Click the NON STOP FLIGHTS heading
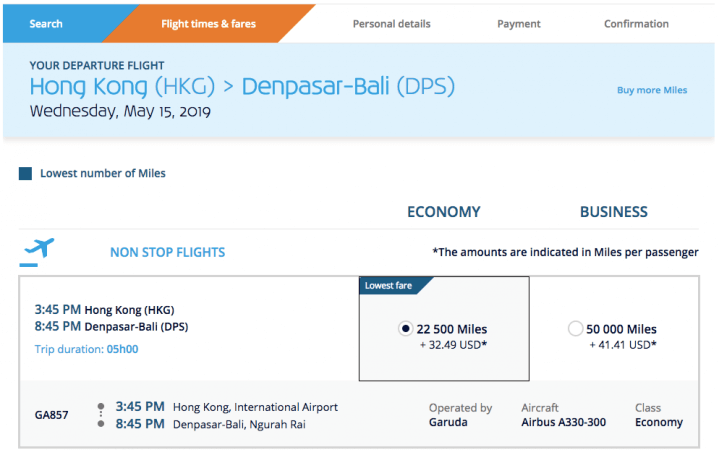This screenshot has height=450, width=719. (167, 252)
